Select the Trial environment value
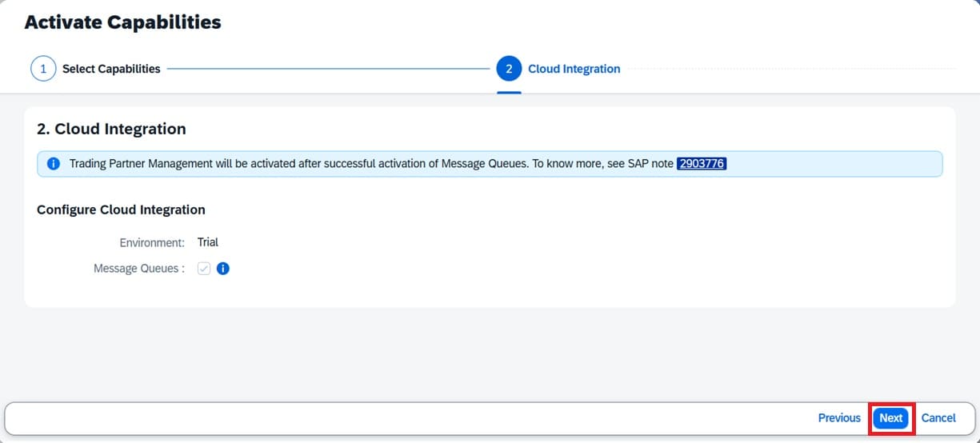Screen dimensions: 980x443 (208, 242)
